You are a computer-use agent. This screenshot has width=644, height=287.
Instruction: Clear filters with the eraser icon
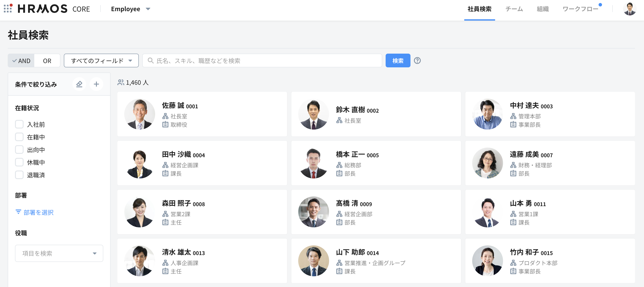(79, 84)
